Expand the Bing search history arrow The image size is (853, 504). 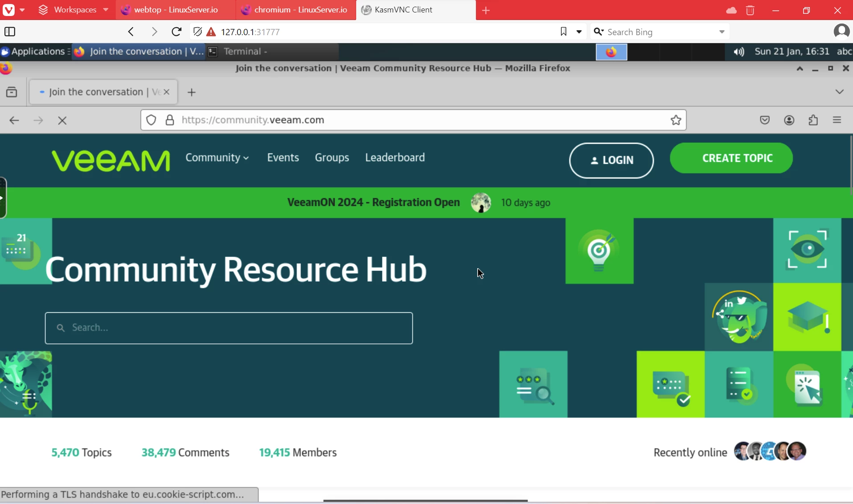(722, 32)
